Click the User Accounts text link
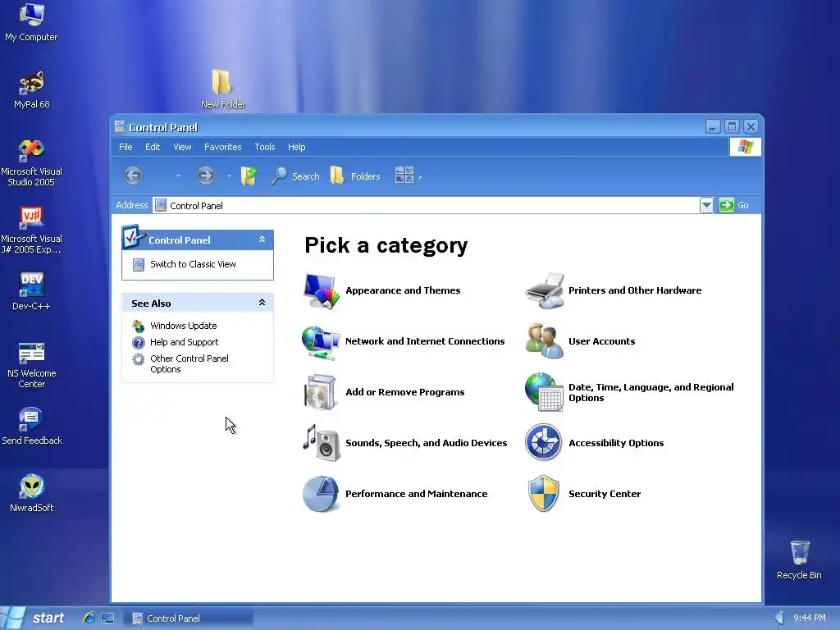This screenshot has height=630, width=840. coord(601,341)
